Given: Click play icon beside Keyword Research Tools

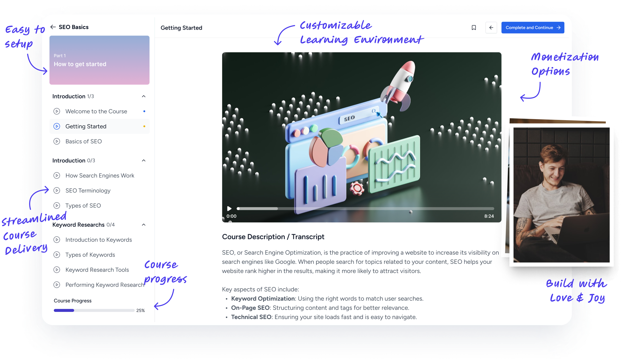Looking at the screenshot, I should click(x=57, y=270).
